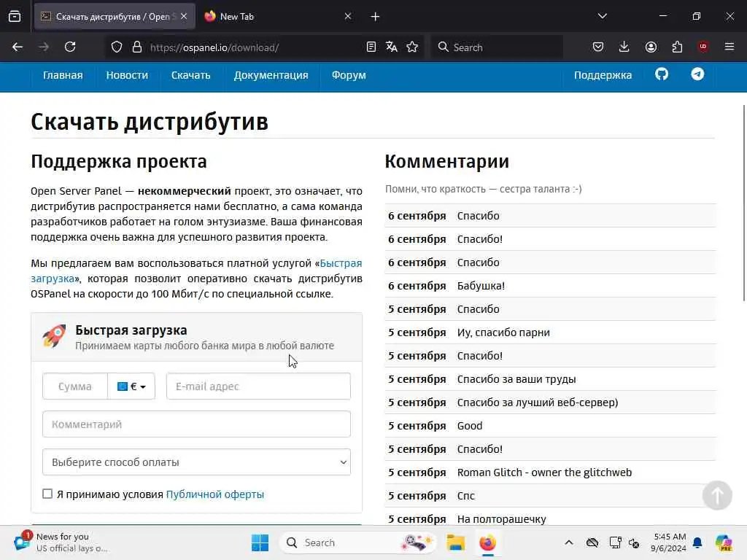Open the Extensions puzzle icon
Image resolution: width=747 pixels, height=560 pixels.
pos(677,47)
